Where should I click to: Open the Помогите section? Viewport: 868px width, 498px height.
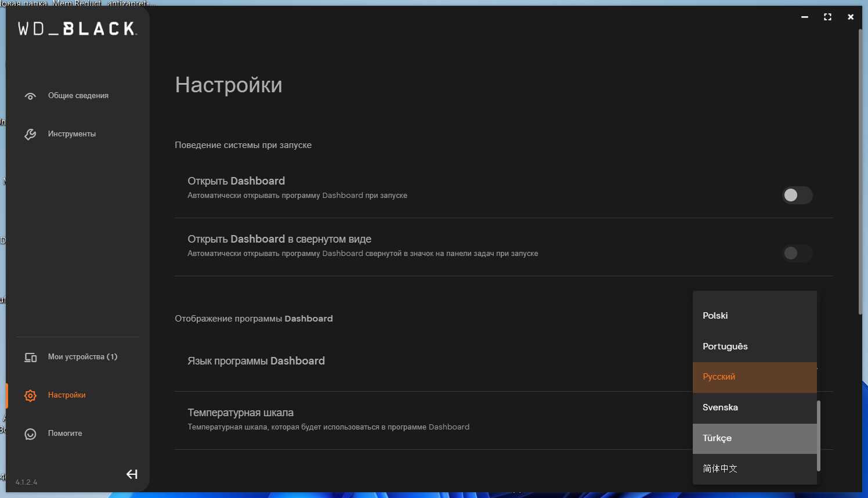(65, 434)
